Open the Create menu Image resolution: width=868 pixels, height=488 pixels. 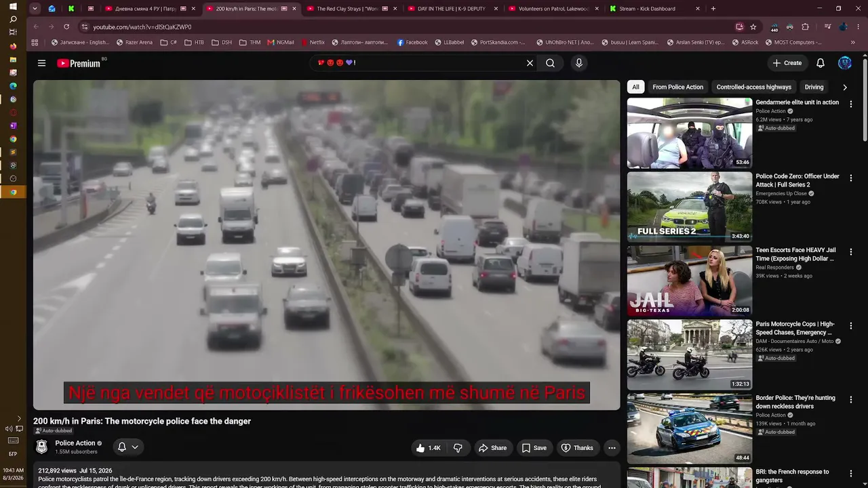(787, 63)
